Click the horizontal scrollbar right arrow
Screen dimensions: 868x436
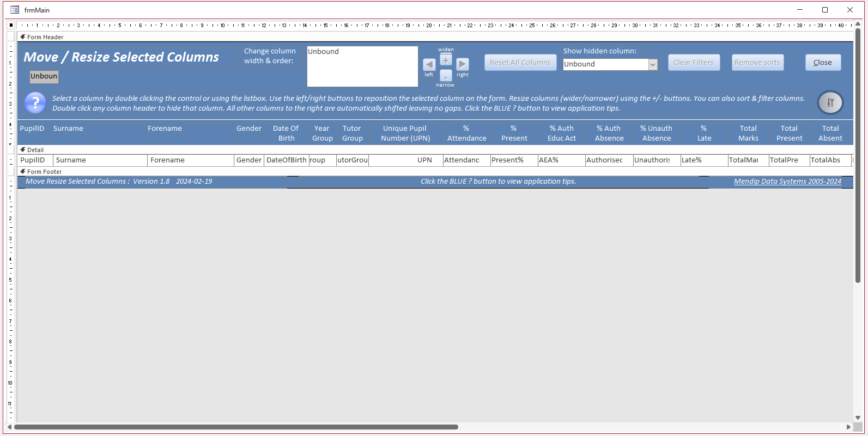pos(848,427)
